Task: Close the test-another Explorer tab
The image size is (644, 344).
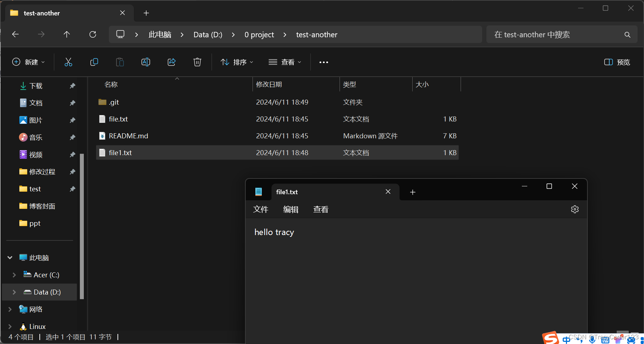Action: click(x=122, y=13)
